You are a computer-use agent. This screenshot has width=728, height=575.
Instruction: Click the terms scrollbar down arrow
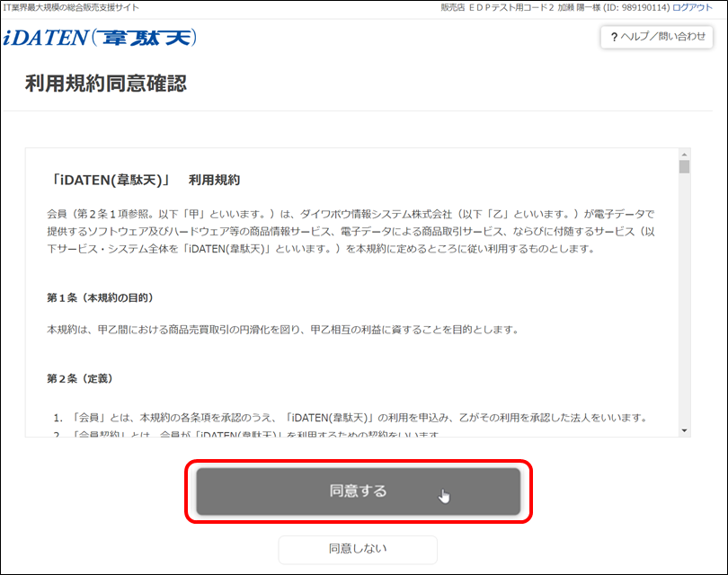(x=684, y=430)
